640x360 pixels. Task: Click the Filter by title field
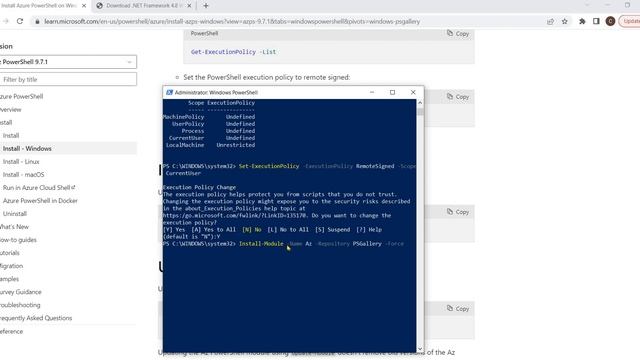pos(68,79)
